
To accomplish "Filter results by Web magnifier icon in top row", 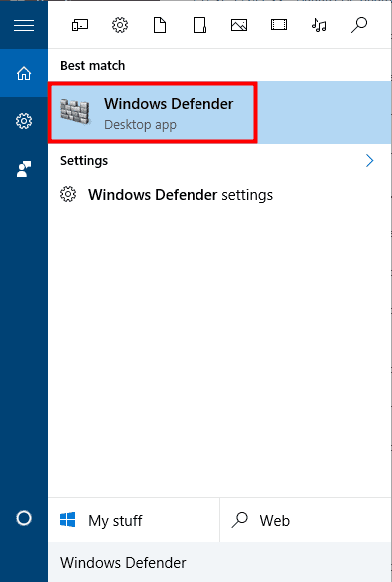I will click(x=359, y=25).
